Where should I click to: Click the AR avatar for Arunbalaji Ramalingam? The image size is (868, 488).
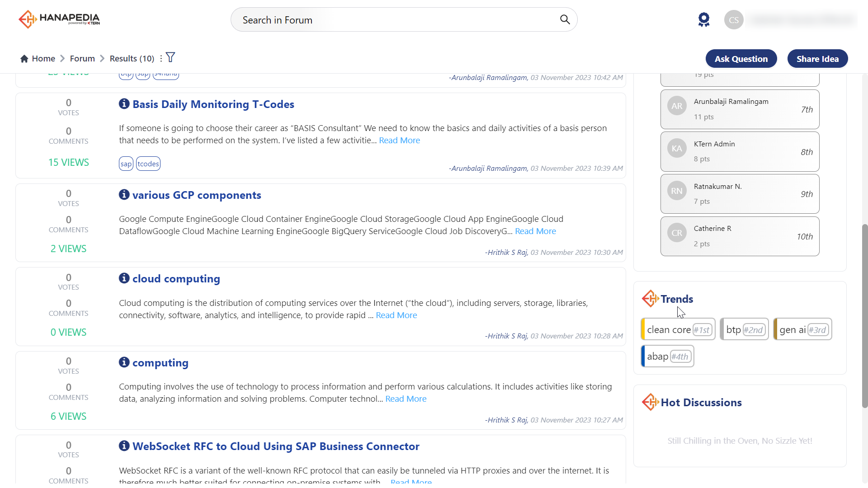tap(677, 106)
